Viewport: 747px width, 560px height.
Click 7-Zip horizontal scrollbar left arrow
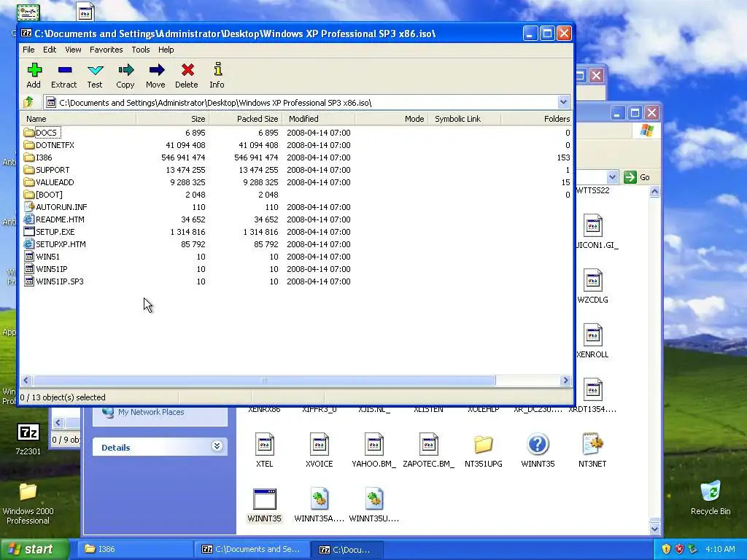coord(26,380)
